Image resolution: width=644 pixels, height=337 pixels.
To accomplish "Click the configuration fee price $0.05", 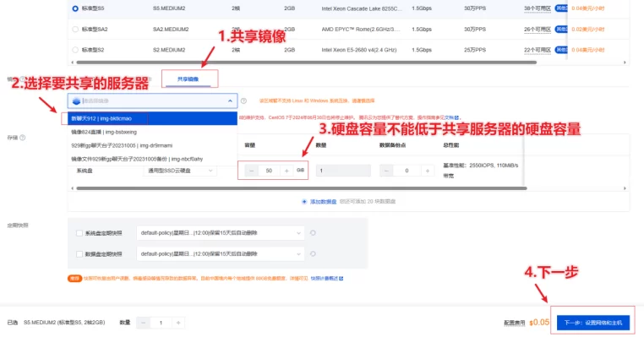I will pyautogui.click(x=539, y=323).
